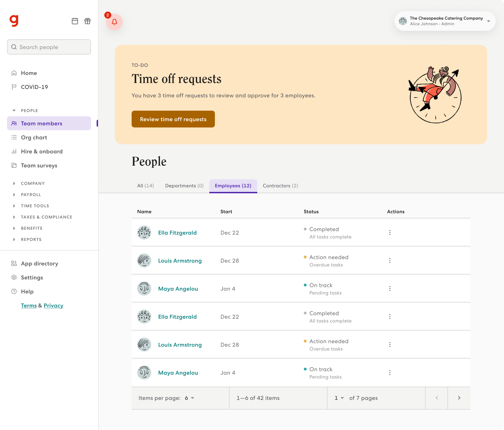The image size is (504, 430).
Task: Open the company account dropdown arrow
Action: 489,21
